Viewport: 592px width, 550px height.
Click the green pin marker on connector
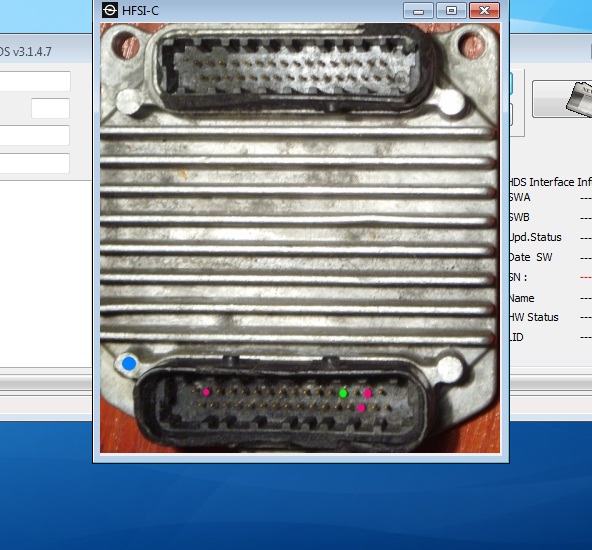pyautogui.click(x=343, y=394)
